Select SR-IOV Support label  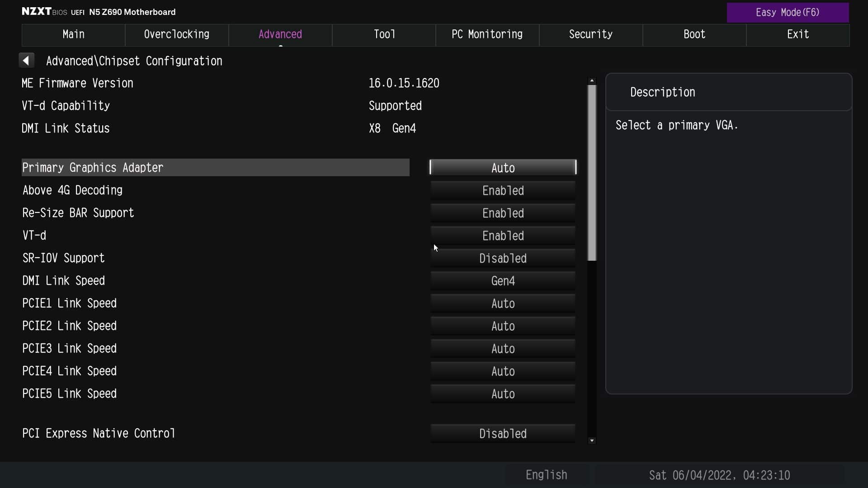[x=63, y=258]
